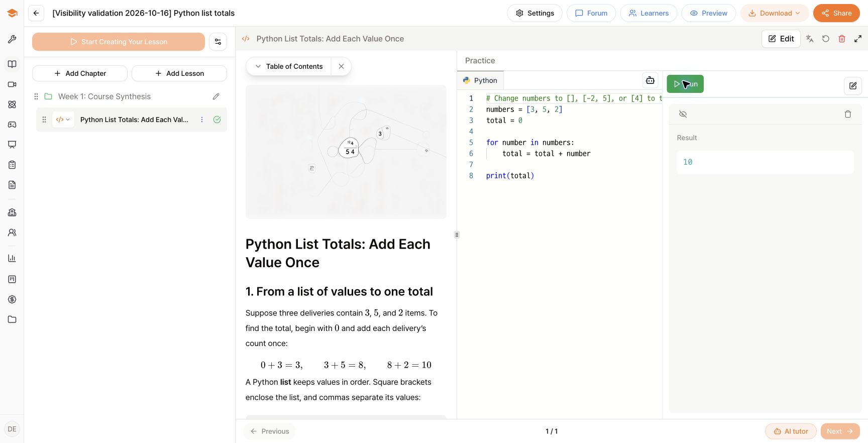The width and height of the screenshot is (868, 443).
Task: Run the Python code
Action: click(x=685, y=84)
